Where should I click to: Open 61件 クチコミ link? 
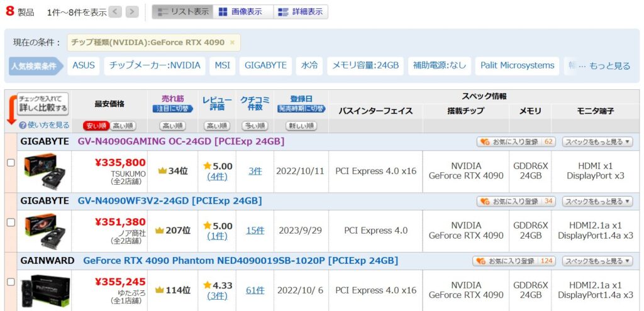point(255,290)
